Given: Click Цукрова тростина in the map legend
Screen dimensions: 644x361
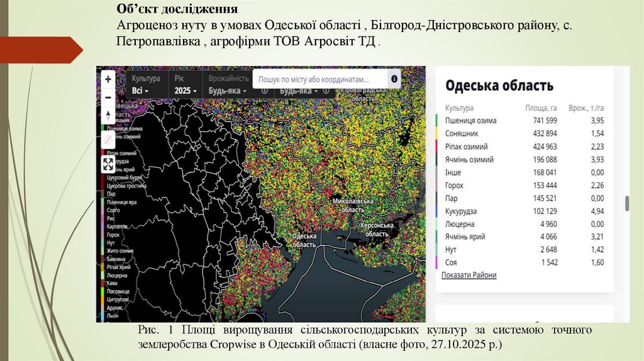Looking at the screenshot, I should (126, 186).
